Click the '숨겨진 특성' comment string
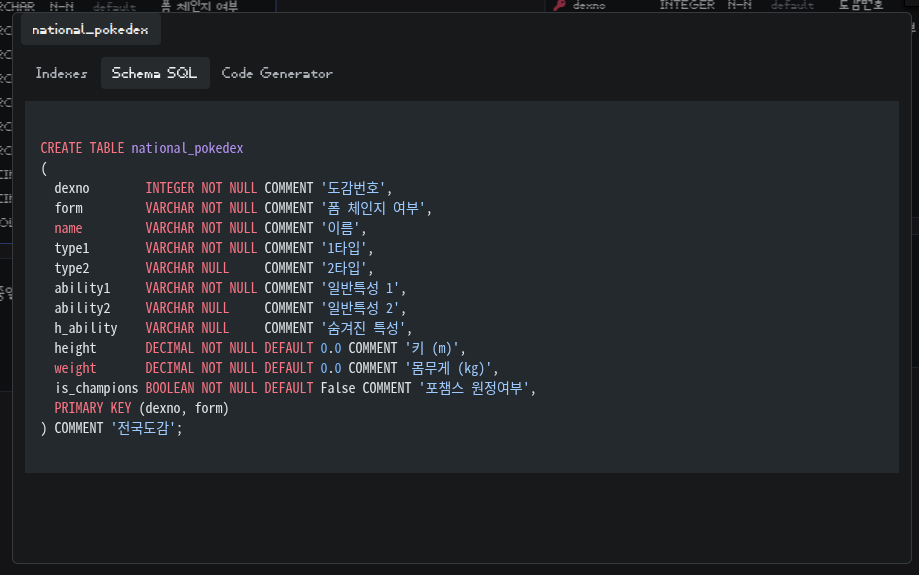 pyautogui.click(x=363, y=328)
